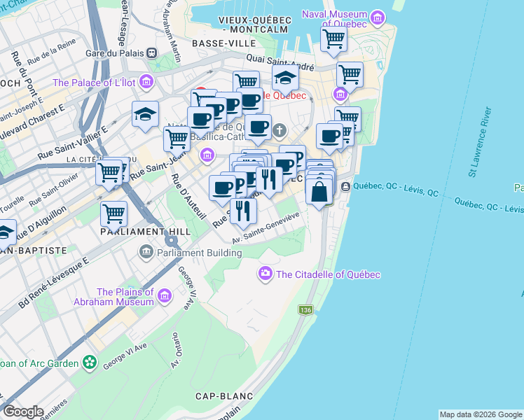Select the Rue D'Auteuil street label

188,197
